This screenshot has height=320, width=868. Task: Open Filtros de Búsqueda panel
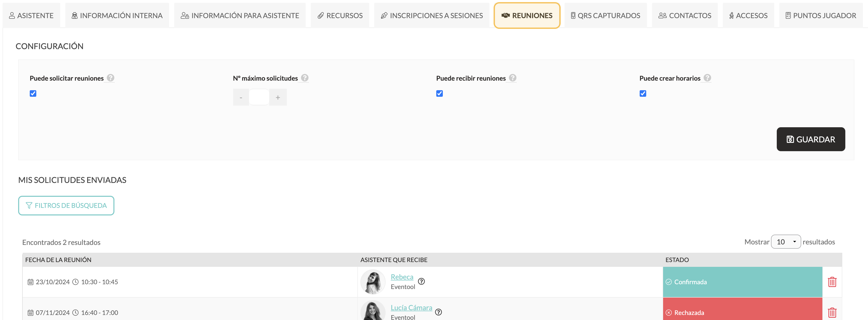tap(66, 205)
